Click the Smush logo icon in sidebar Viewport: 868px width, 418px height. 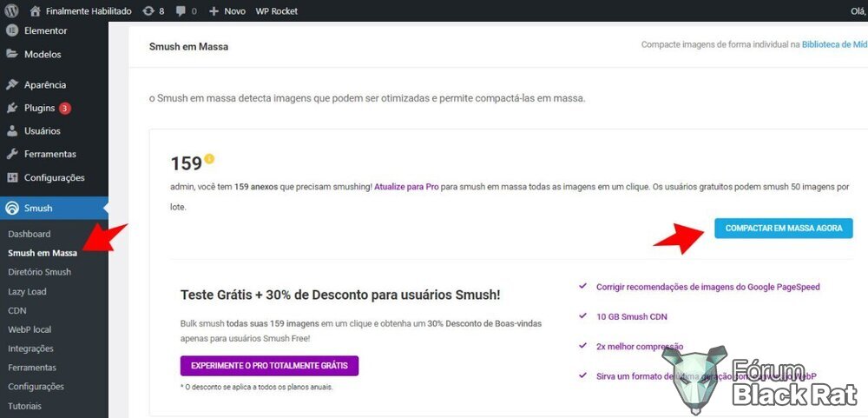[11, 209]
